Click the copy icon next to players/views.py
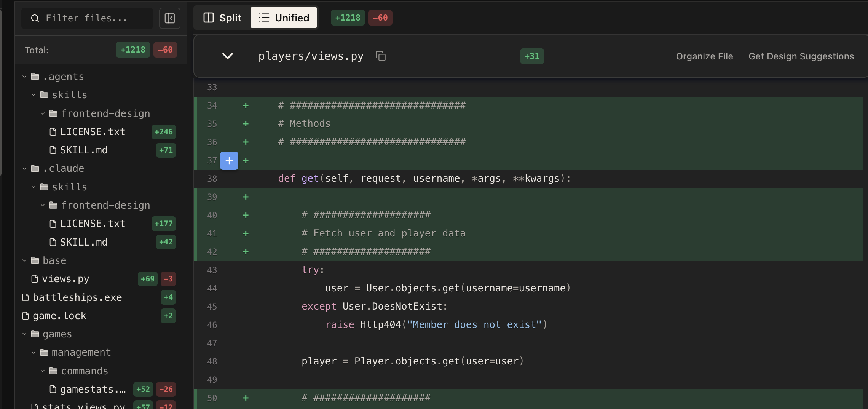The height and width of the screenshot is (409, 868). (x=381, y=56)
